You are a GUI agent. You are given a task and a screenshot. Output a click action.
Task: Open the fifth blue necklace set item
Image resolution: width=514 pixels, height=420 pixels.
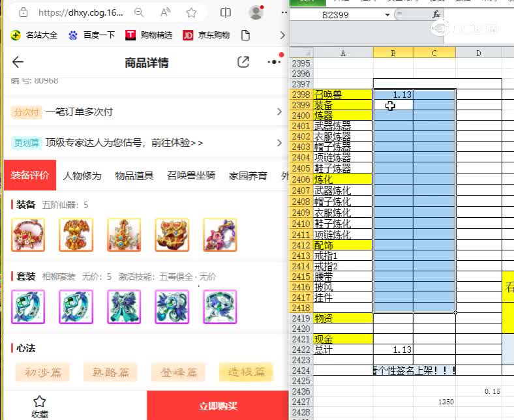(220, 307)
